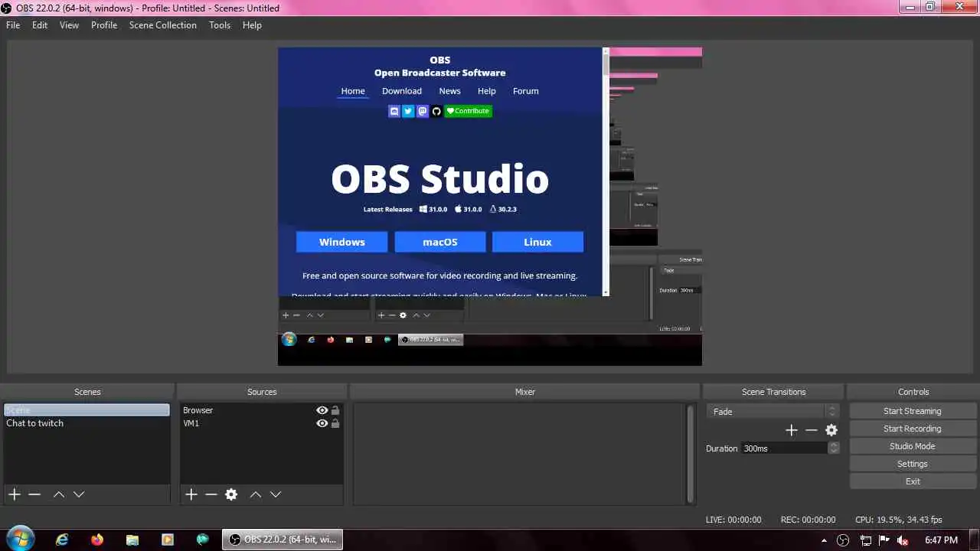
Task: Click the Scene Transitions panel header
Action: (x=773, y=392)
